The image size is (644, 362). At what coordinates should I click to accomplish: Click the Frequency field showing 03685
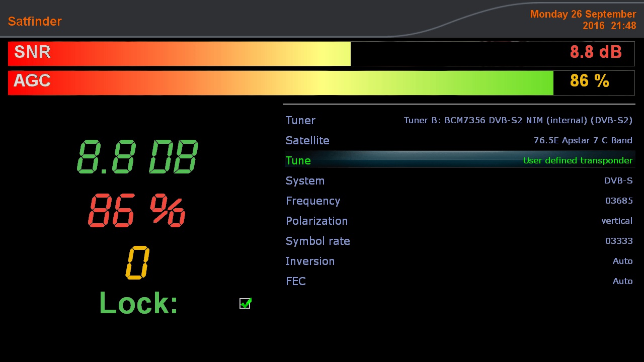point(619,201)
